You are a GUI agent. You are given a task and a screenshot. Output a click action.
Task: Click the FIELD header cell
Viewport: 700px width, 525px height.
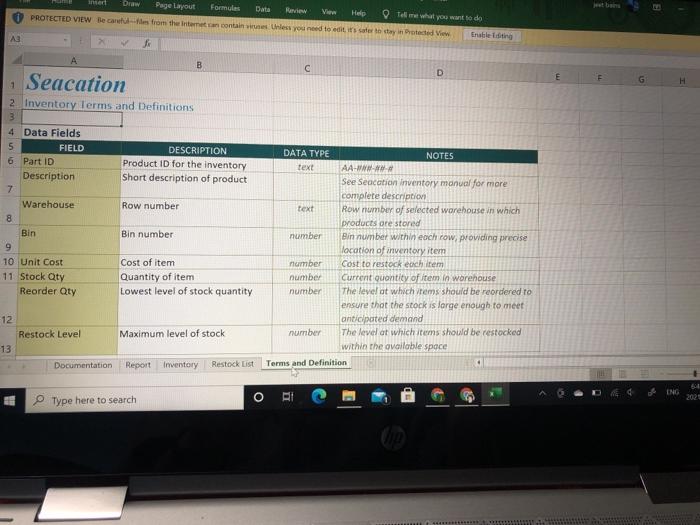tap(71, 148)
